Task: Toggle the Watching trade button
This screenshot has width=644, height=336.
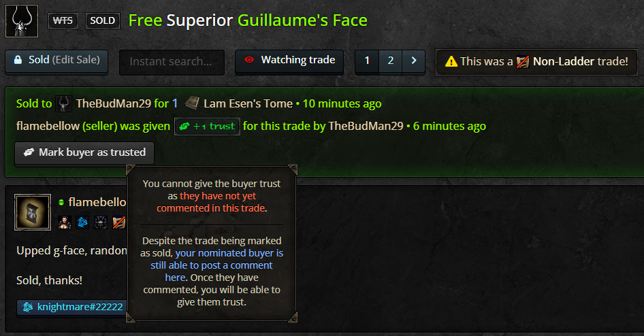Action: pyautogui.click(x=289, y=61)
